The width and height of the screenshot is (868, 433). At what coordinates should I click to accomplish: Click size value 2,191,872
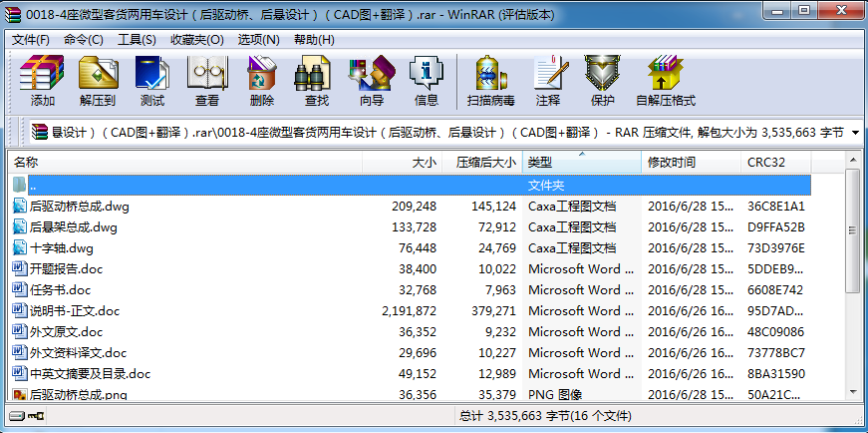coord(410,311)
